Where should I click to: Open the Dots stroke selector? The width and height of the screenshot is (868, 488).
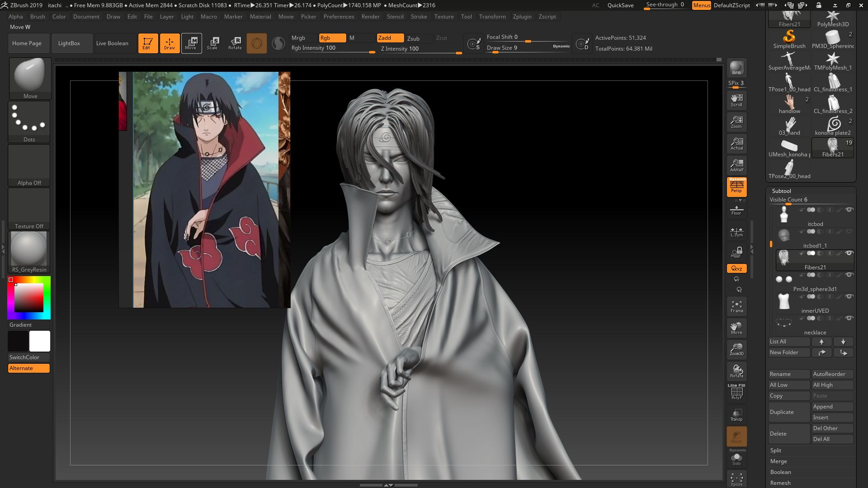point(29,122)
